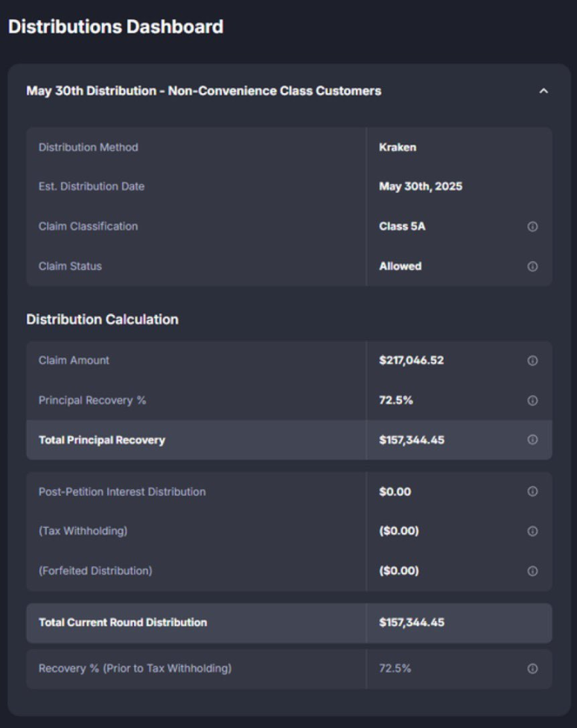Show info for Principal Recovery % row
The image size is (577, 728).
click(x=532, y=400)
